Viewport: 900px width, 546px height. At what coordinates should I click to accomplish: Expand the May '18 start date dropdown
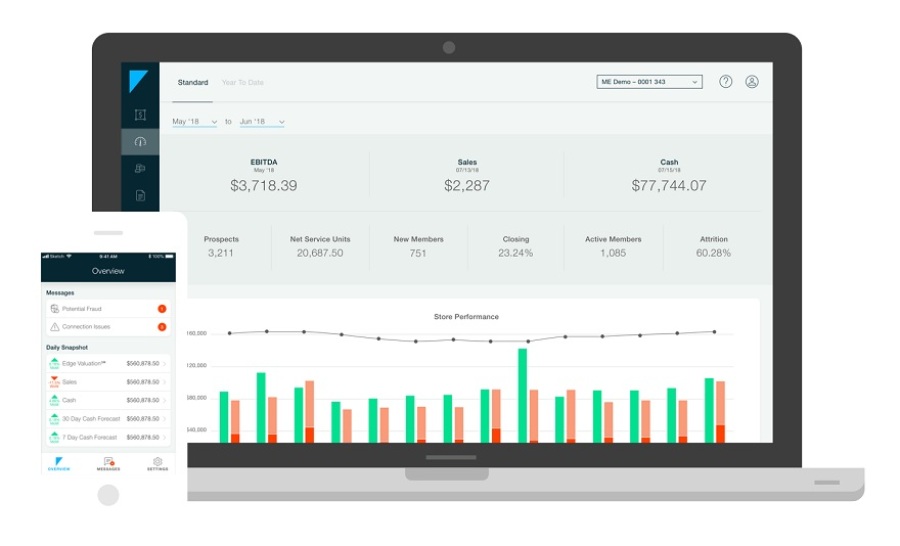click(x=194, y=122)
